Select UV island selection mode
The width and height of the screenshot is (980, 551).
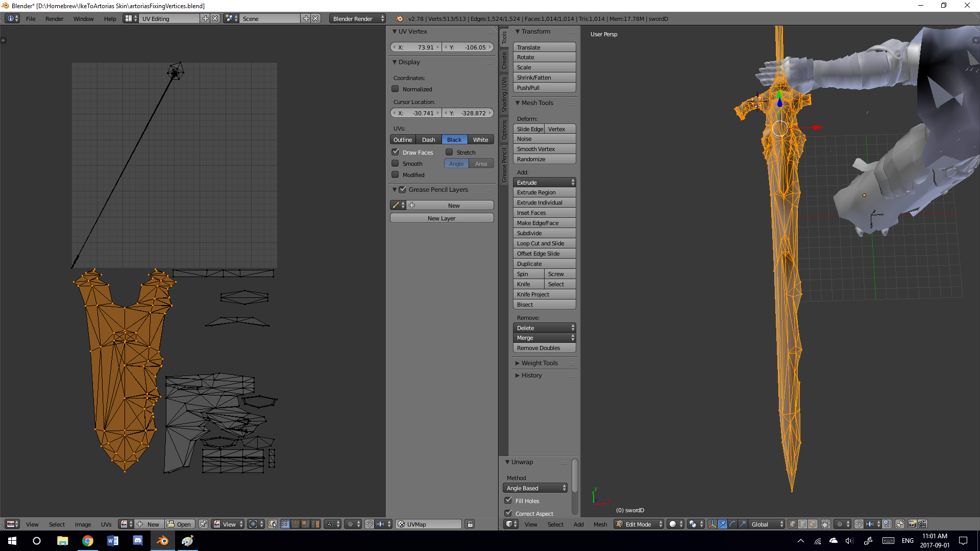coord(315,524)
